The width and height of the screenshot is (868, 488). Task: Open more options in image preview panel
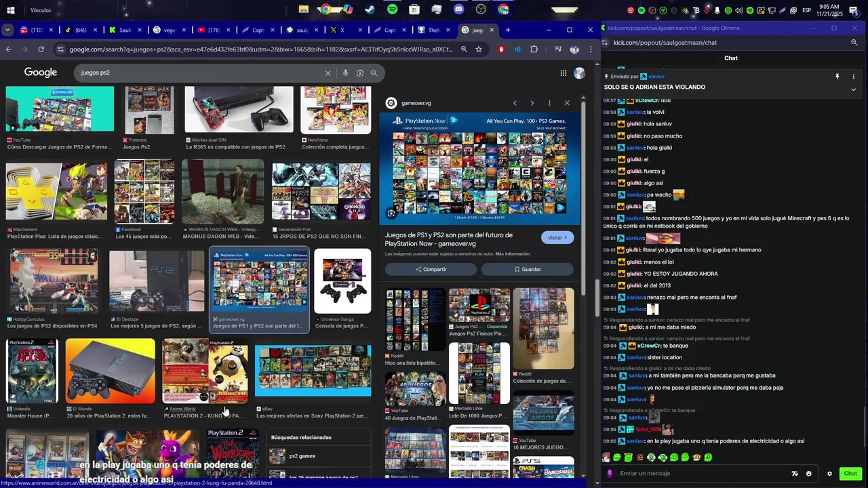coord(549,103)
